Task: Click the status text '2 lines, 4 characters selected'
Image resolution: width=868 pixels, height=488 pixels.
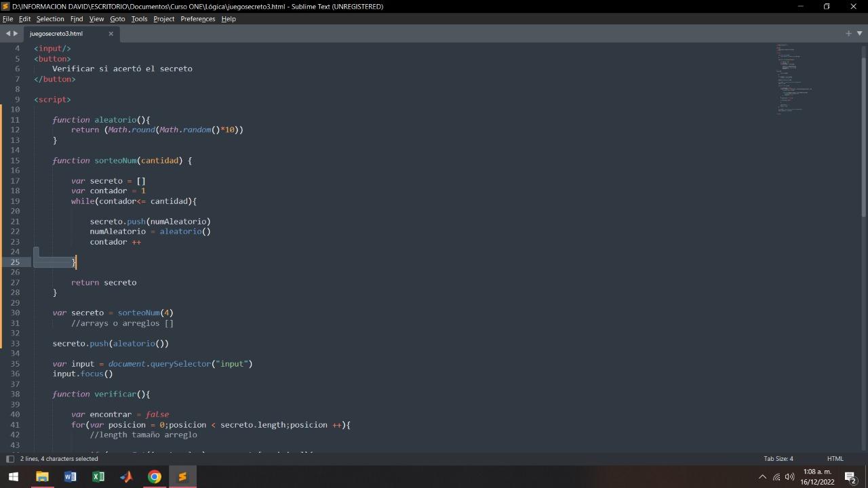Action: pyautogui.click(x=59, y=459)
